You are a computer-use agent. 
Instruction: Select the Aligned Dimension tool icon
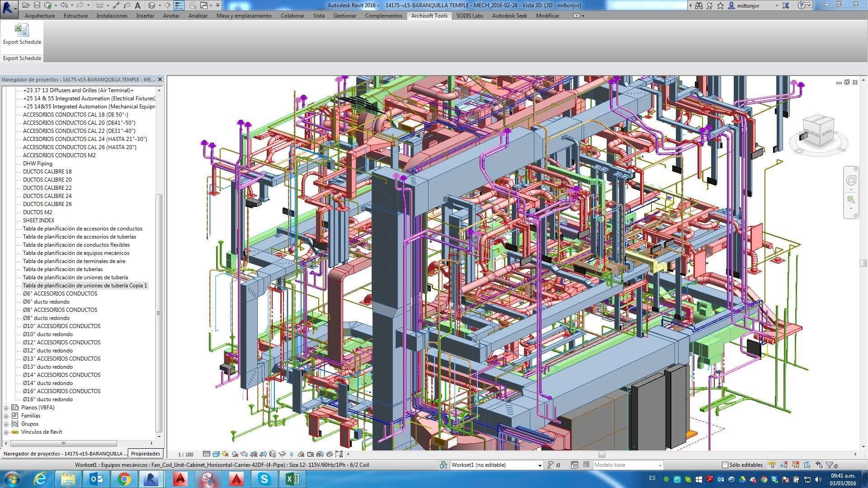pyautogui.click(x=99, y=5)
